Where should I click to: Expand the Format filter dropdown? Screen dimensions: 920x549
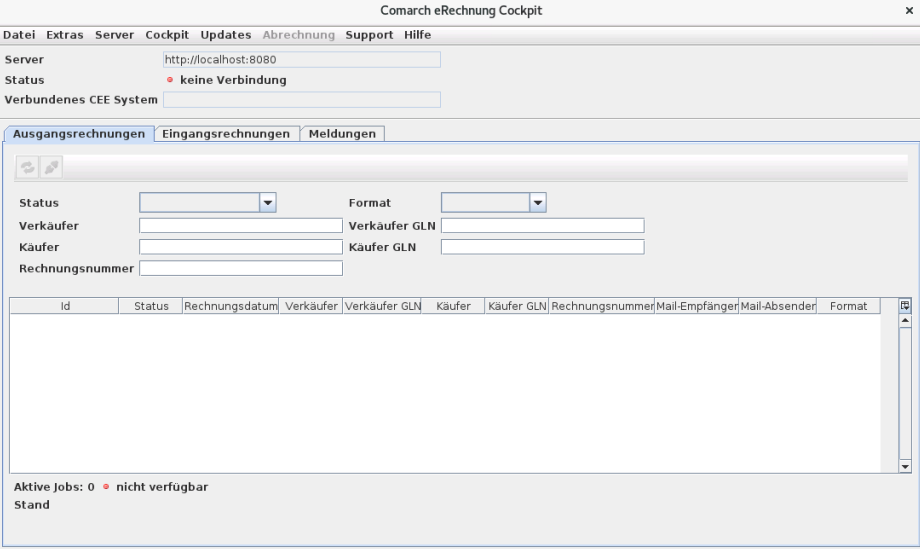(x=537, y=203)
